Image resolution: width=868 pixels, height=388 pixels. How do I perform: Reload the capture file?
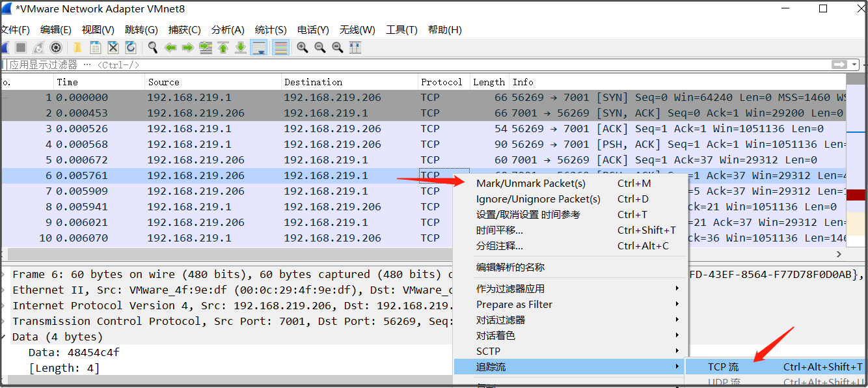click(130, 48)
